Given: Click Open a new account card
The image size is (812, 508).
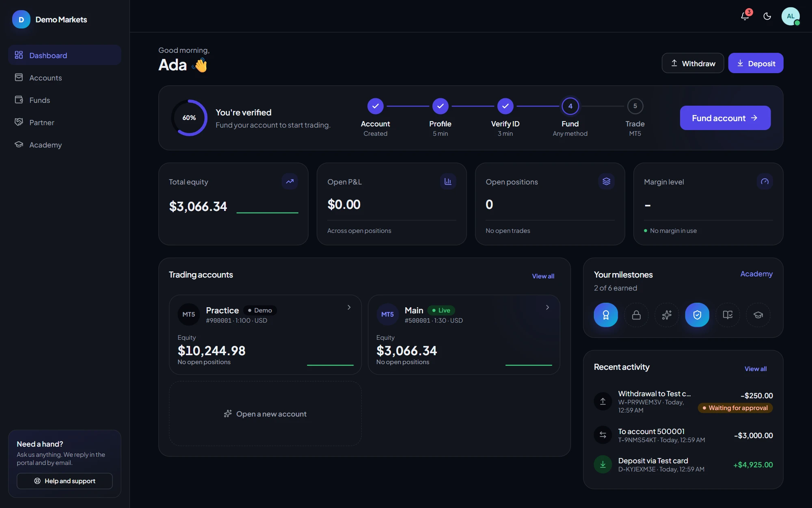Looking at the screenshot, I should (x=265, y=414).
